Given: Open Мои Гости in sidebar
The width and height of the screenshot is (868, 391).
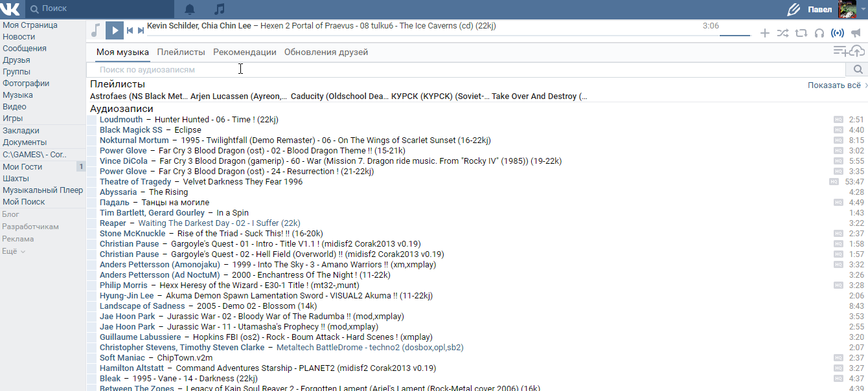Looking at the screenshot, I should [x=23, y=167].
